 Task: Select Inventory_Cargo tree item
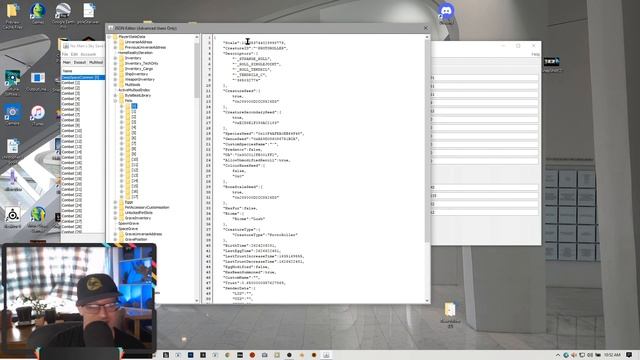[139, 69]
